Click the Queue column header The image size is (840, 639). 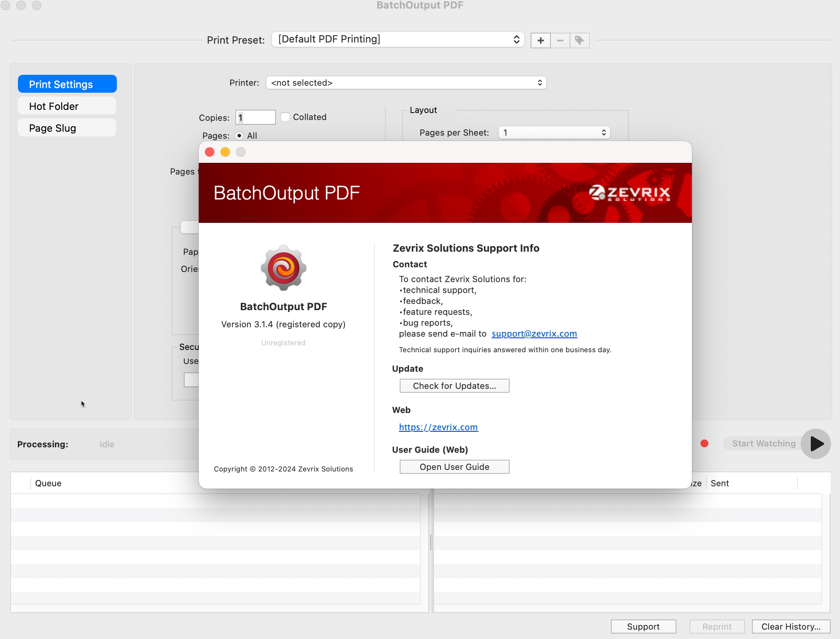(48, 483)
